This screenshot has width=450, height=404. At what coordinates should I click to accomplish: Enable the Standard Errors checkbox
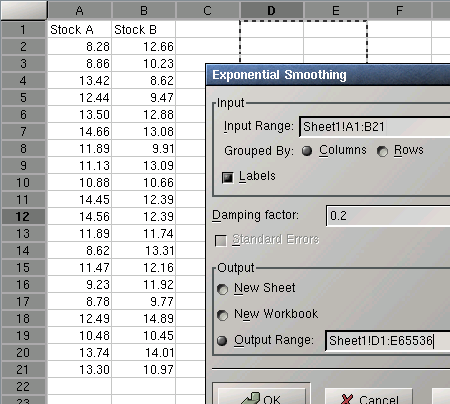click(x=221, y=240)
